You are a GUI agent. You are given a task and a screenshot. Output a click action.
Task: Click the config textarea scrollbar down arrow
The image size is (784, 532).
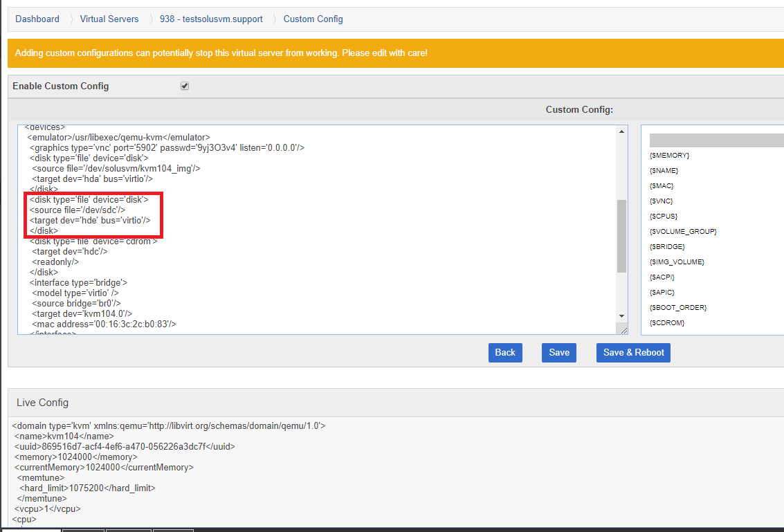(621, 316)
